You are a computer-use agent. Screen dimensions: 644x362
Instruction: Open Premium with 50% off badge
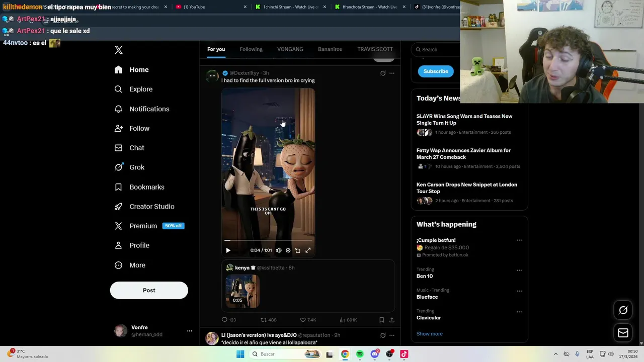[x=149, y=226]
